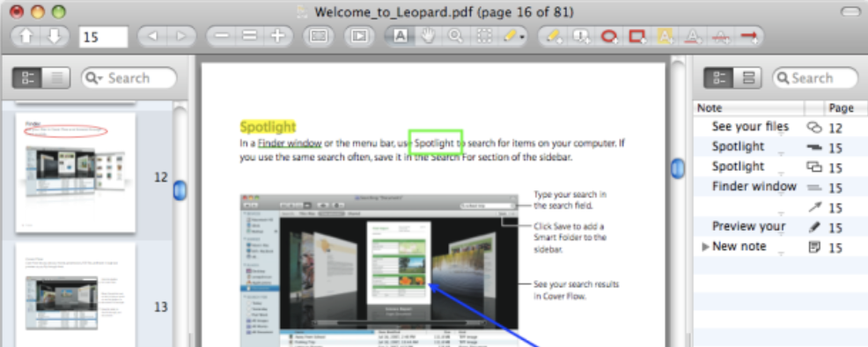Click the document vertical scrollbar thumb
Screen dimensions: 868x347
click(x=678, y=167)
